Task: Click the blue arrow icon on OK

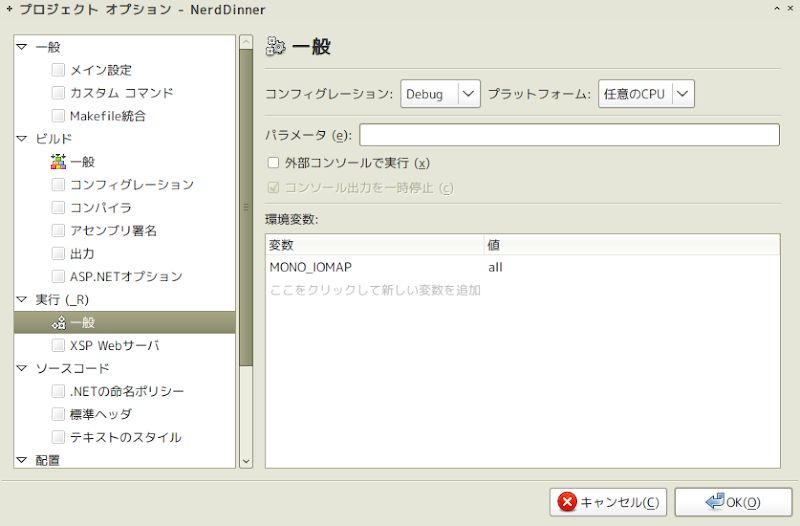Action: point(714,501)
